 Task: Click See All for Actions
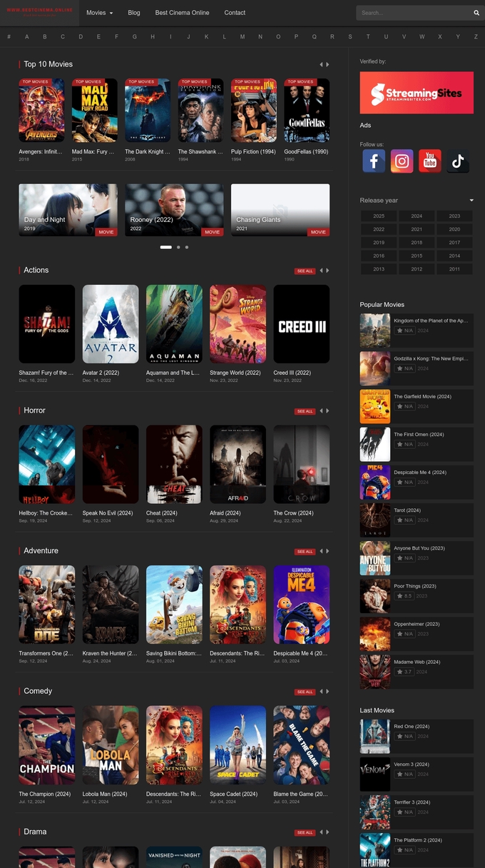[x=305, y=271]
